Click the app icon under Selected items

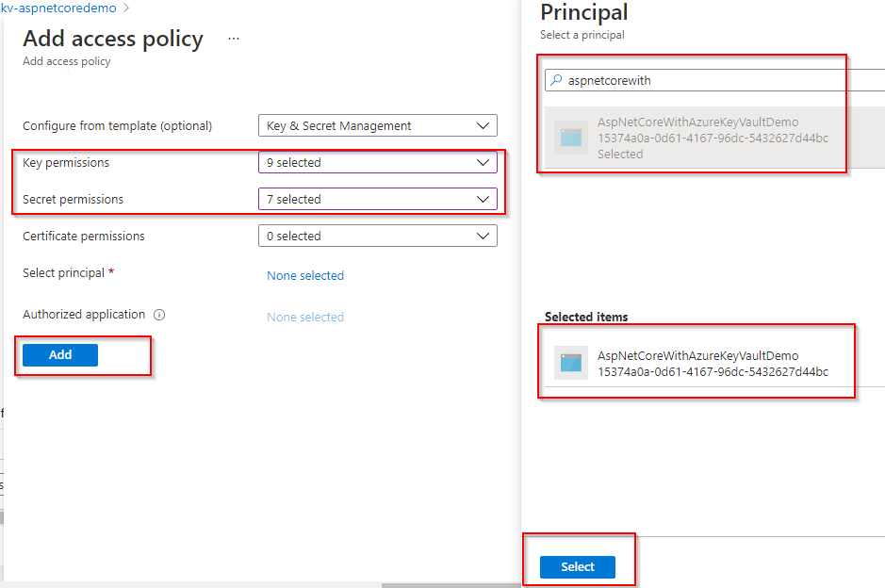[x=570, y=363]
